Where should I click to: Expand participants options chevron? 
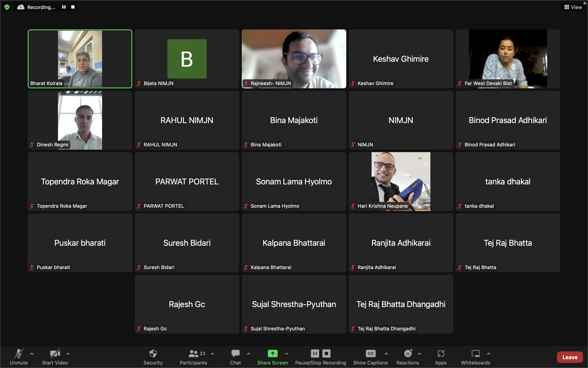click(x=212, y=354)
